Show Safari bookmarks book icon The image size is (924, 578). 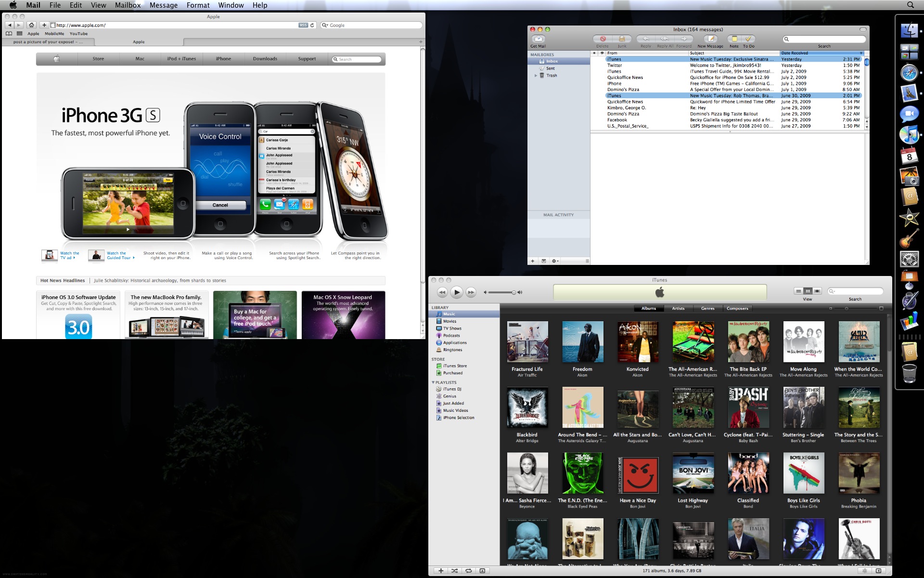pyautogui.click(x=9, y=34)
